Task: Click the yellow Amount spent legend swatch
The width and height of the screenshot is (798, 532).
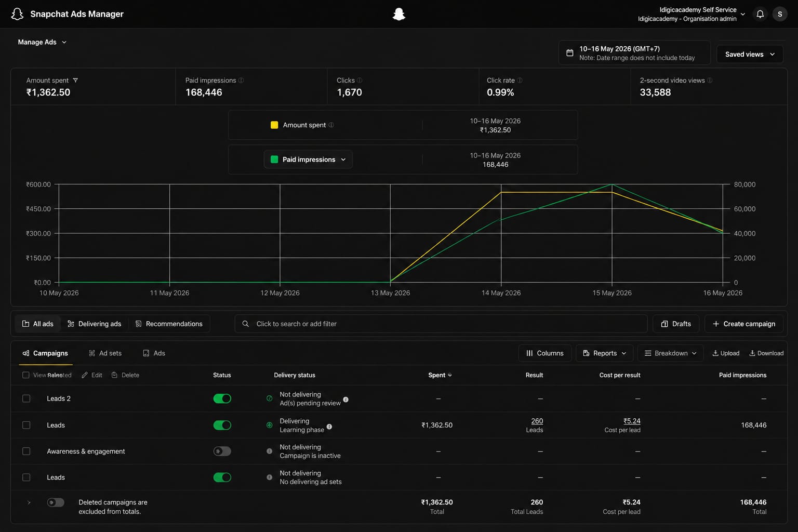Action: [x=274, y=125]
